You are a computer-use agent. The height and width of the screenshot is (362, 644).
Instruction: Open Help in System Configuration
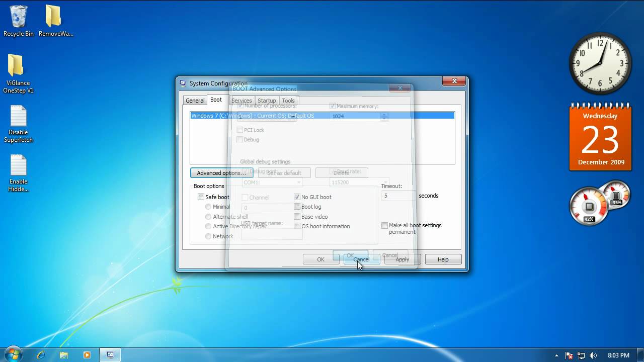[x=443, y=259]
